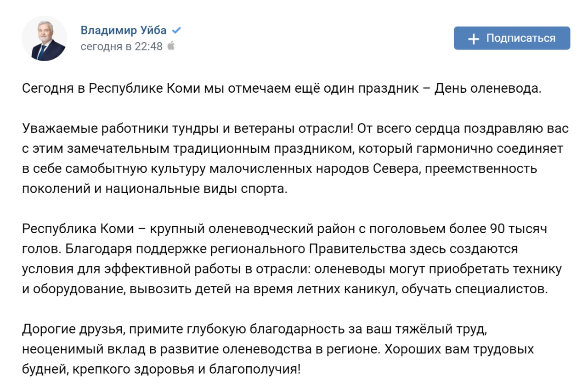Open the post via the timestamp сегодня в 22:48
This screenshot has height=392, width=588.
pyautogui.click(x=121, y=46)
